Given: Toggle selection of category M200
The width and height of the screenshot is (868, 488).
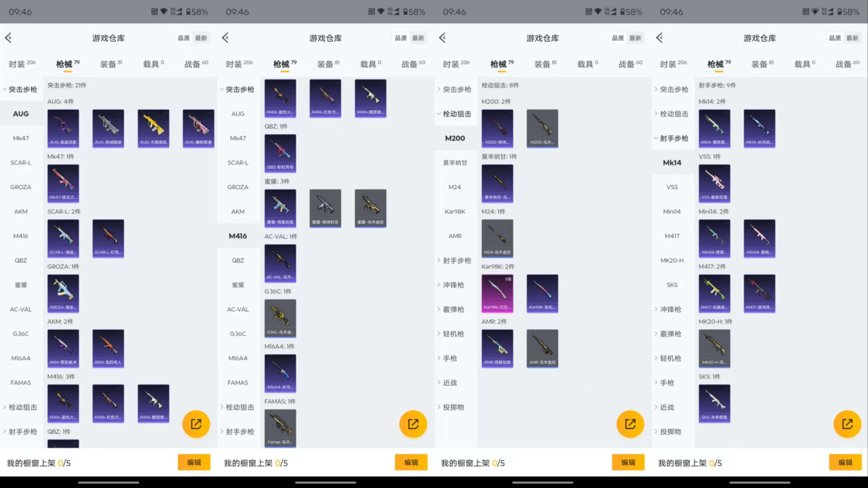Looking at the screenshot, I should pyautogui.click(x=454, y=138).
